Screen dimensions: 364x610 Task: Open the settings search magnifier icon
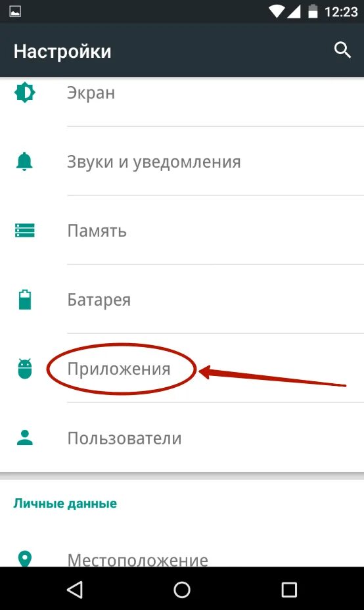[x=342, y=51]
